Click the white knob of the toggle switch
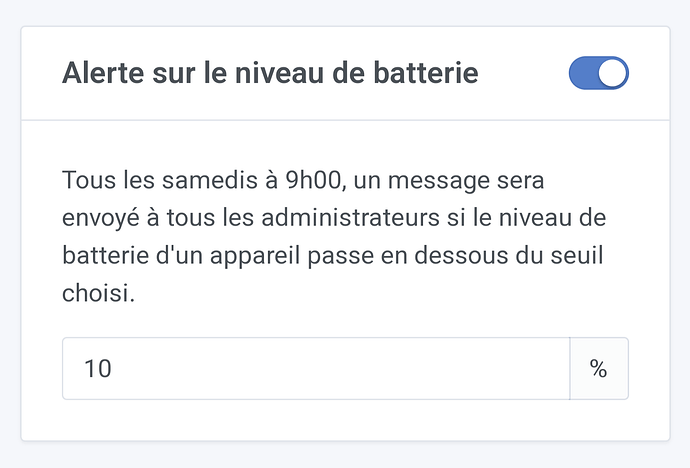 [612, 73]
